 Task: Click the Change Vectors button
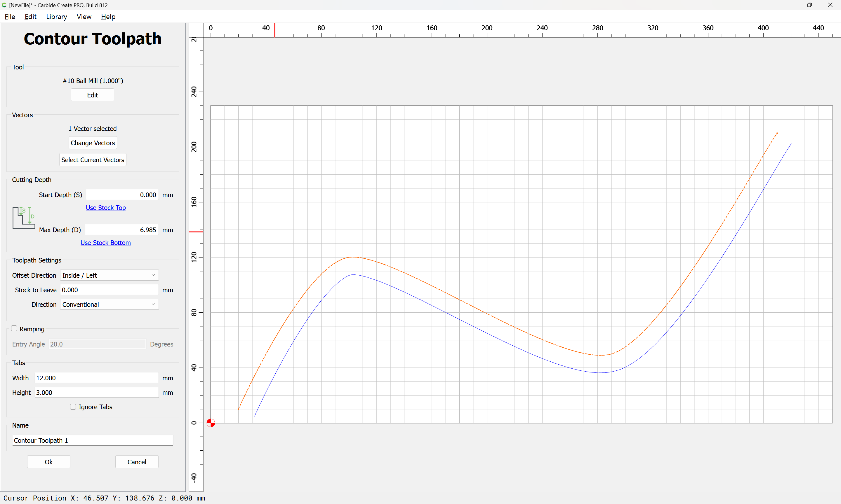(x=93, y=143)
